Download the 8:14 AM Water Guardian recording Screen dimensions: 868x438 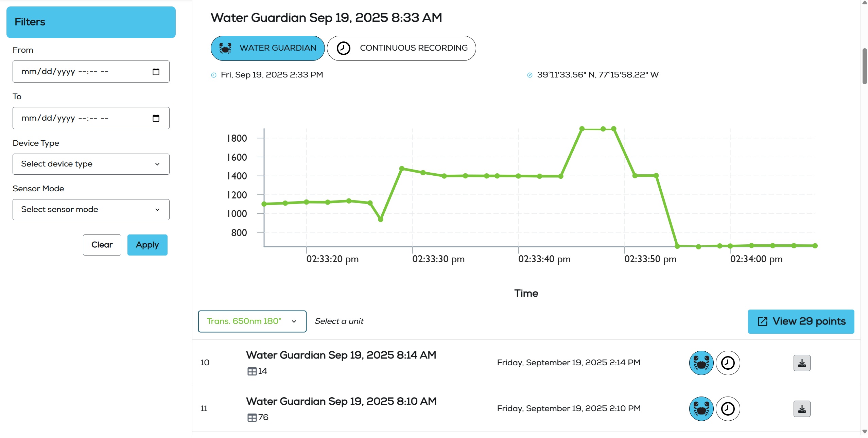[802, 363]
